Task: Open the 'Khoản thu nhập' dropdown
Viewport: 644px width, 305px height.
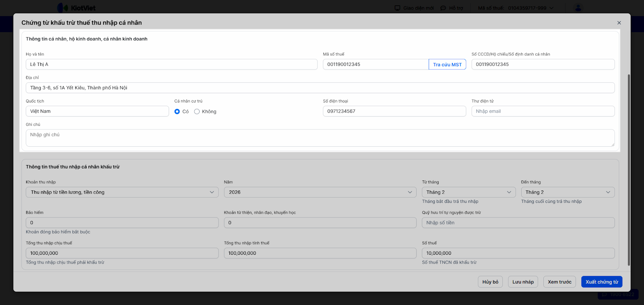Action: tap(122, 192)
